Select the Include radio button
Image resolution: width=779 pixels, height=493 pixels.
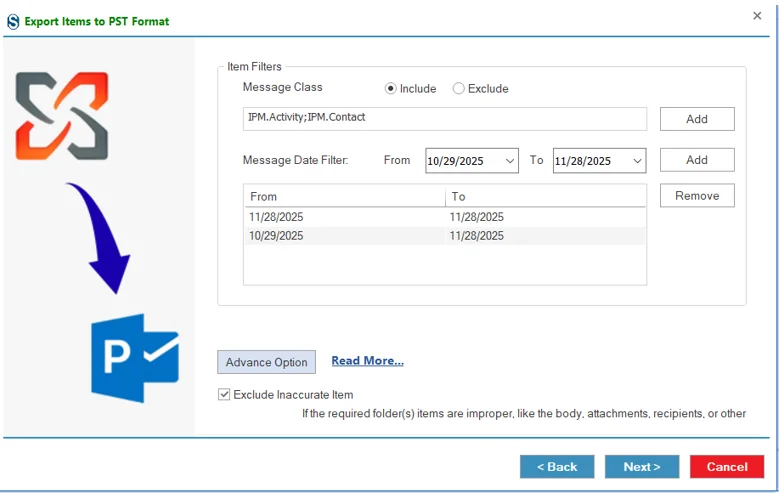390,88
